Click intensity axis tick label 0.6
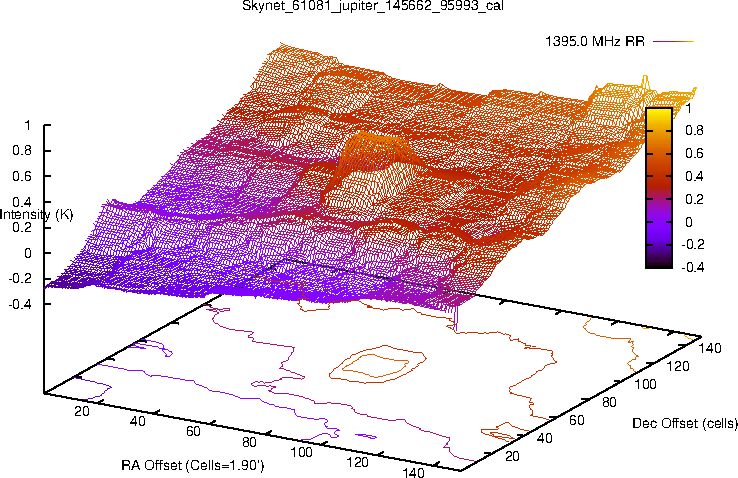The image size is (738, 478). click(23, 176)
